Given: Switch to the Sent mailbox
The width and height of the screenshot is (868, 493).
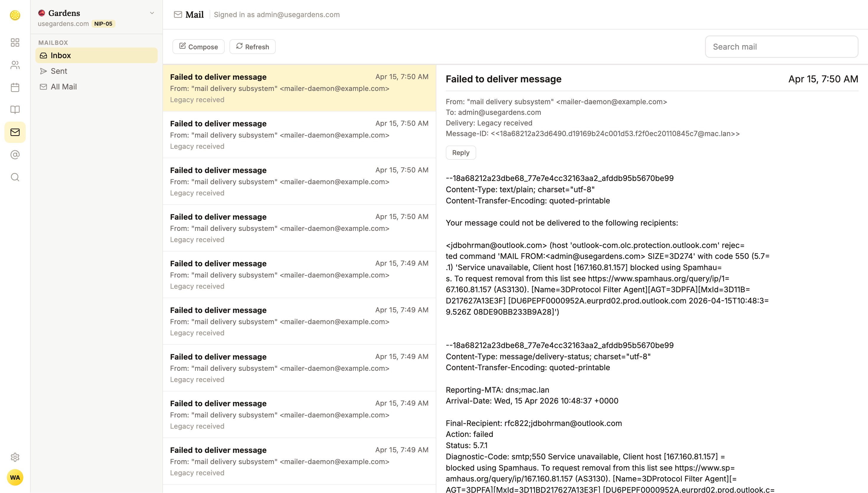Looking at the screenshot, I should click(x=59, y=71).
